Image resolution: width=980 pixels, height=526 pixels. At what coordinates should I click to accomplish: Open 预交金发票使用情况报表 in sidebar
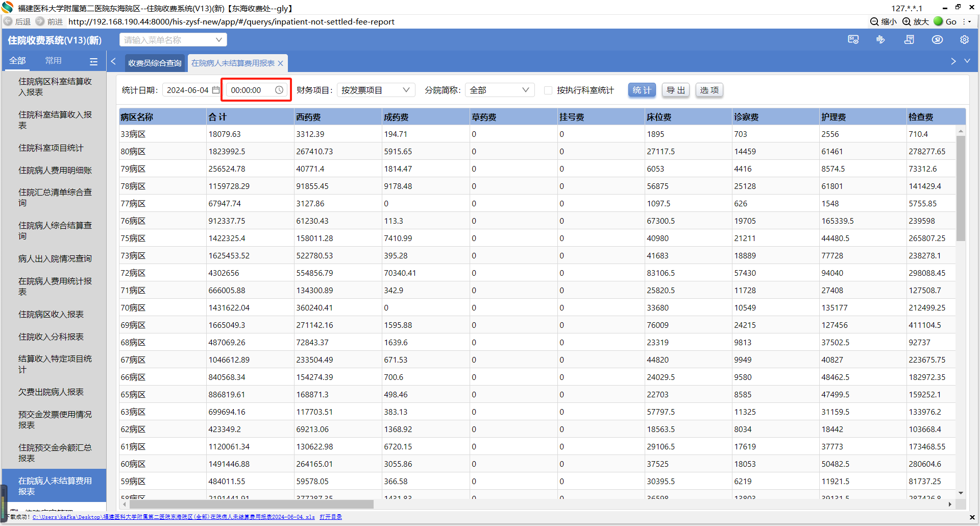point(55,420)
